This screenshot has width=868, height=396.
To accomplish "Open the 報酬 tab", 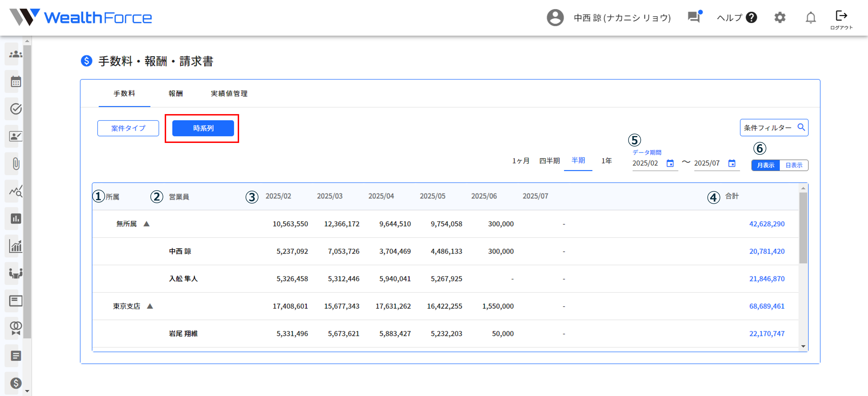I will pos(176,94).
